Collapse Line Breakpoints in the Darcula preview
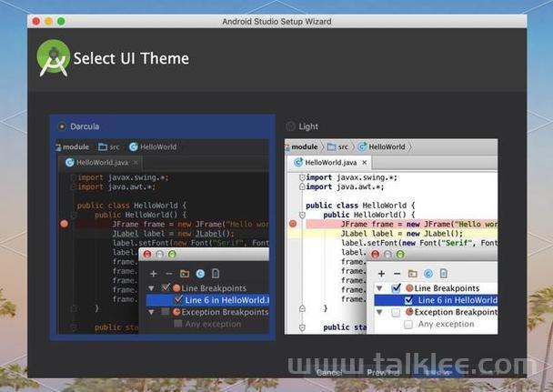The height and width of the screenshot is (392, 553). (x=151, y=288)
